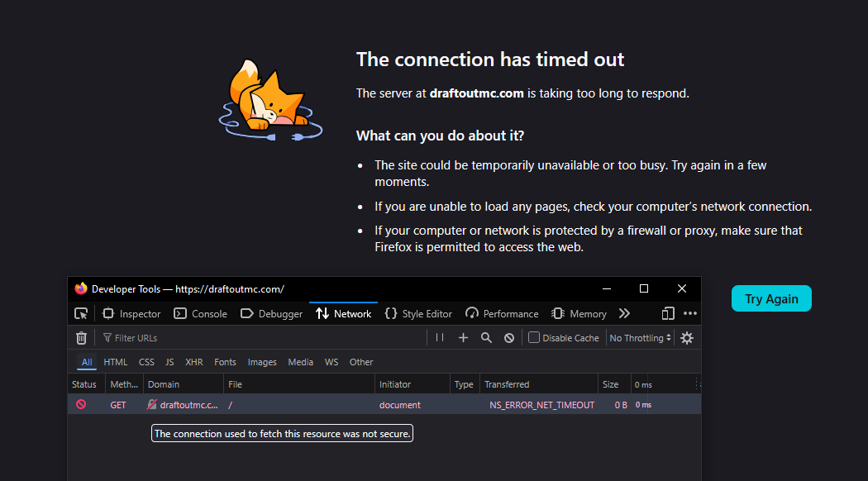Select the NS_ERROR_NET_TIMEOUT cell
Viewport: 868px width, 481px height.
(x=541, y=405)
